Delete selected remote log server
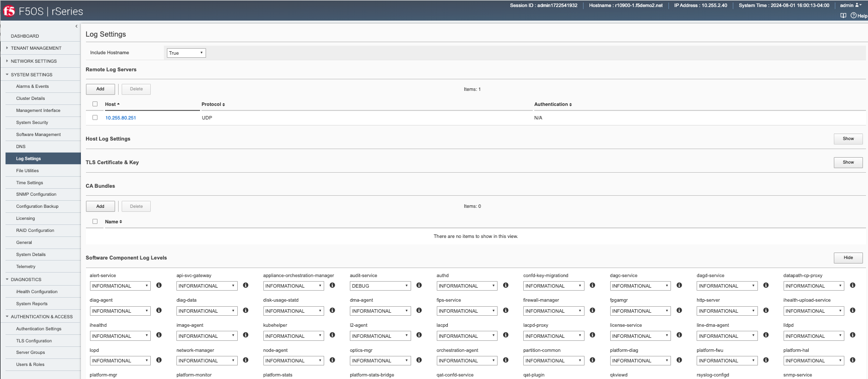This screenshot has width=868, height=379. (136, 89)
